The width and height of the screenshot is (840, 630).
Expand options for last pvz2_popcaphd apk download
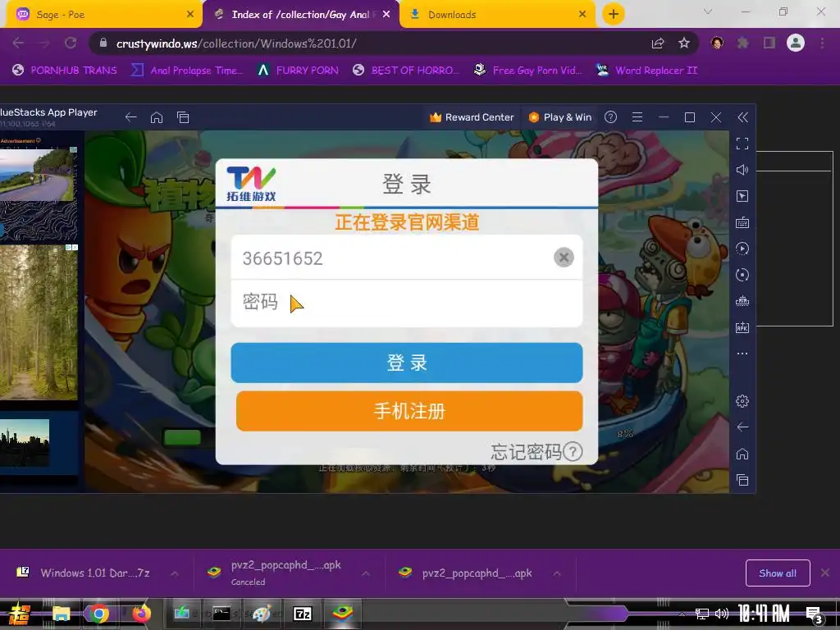coord(557,573)
